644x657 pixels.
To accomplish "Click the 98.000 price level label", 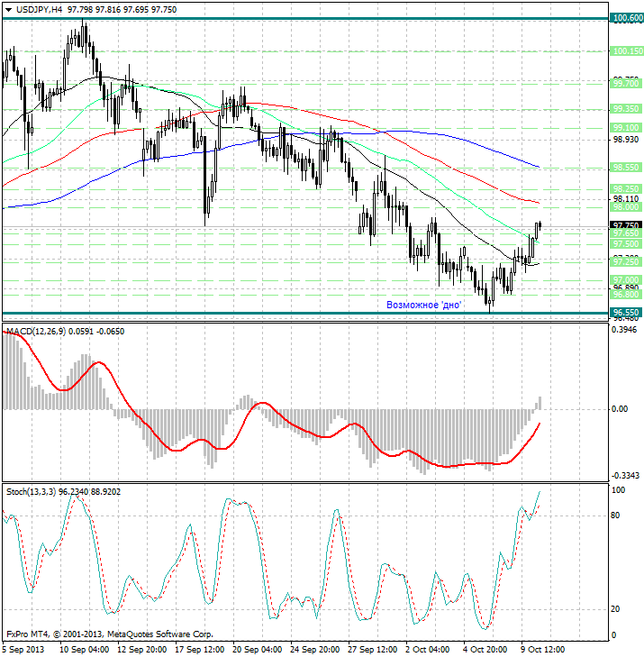I will coord(626,207).
